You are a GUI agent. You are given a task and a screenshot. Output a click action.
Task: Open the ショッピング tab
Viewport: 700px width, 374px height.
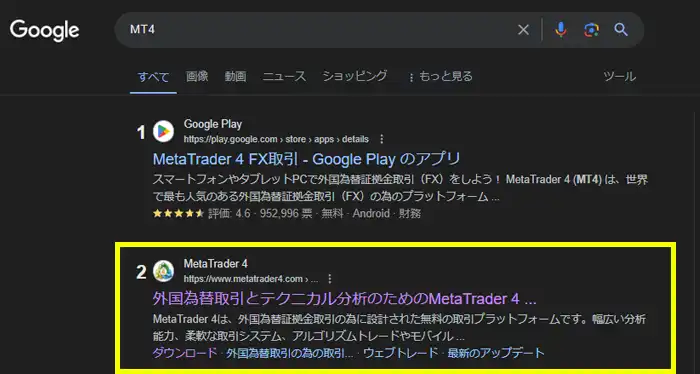pos(355,76)
